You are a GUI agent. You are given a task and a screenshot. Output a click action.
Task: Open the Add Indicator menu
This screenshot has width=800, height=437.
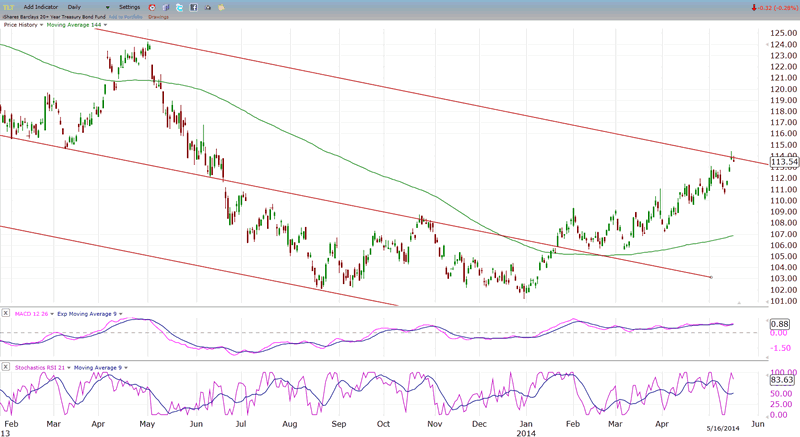[x=40, y=7]
